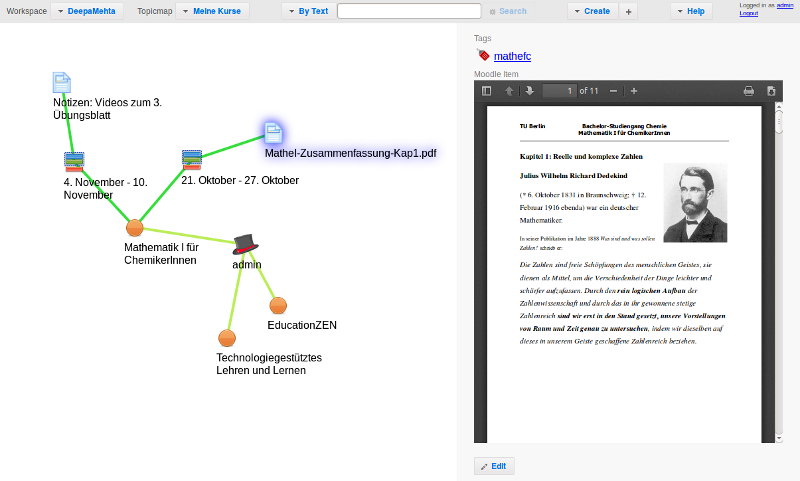
Task: Go to previous PDF page
Action: [509, 91]
